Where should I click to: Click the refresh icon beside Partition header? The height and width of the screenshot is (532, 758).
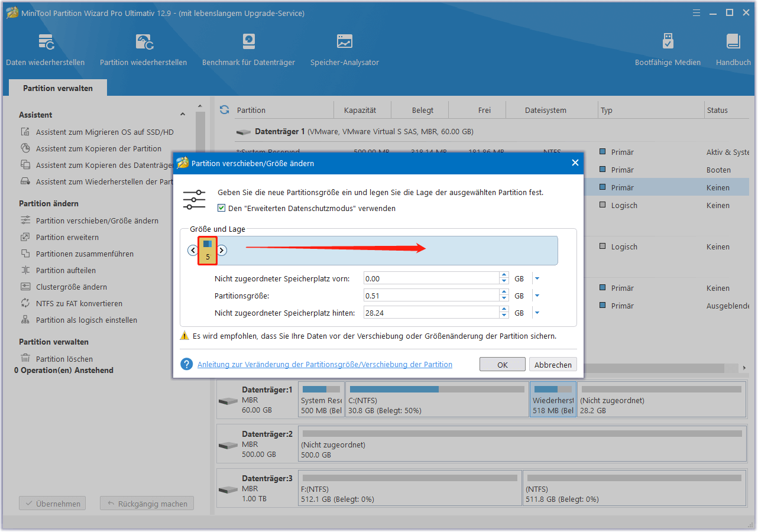[x=224, y=110]
